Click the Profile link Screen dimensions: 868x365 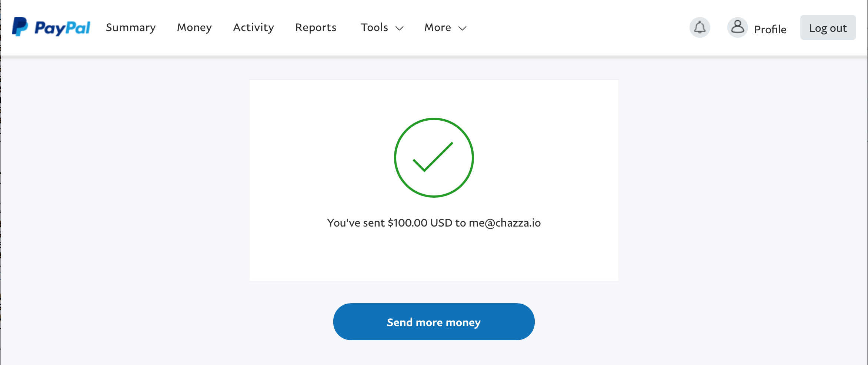[x=770, y=29]
